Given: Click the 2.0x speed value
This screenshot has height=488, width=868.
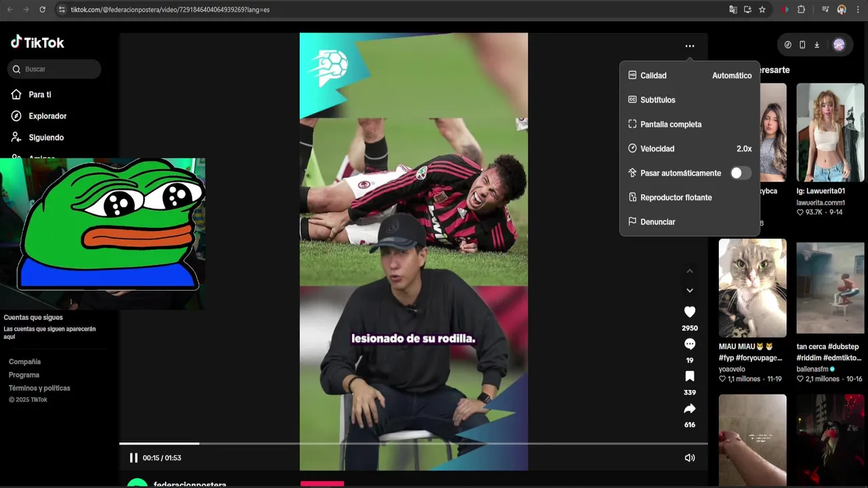Looking at the screenshot, I should pos(744,148).
